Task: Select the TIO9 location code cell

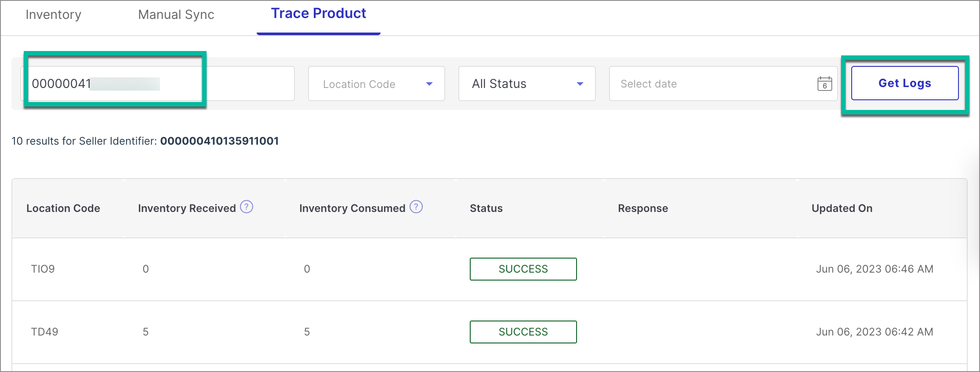Action: [x=43, y=269]
